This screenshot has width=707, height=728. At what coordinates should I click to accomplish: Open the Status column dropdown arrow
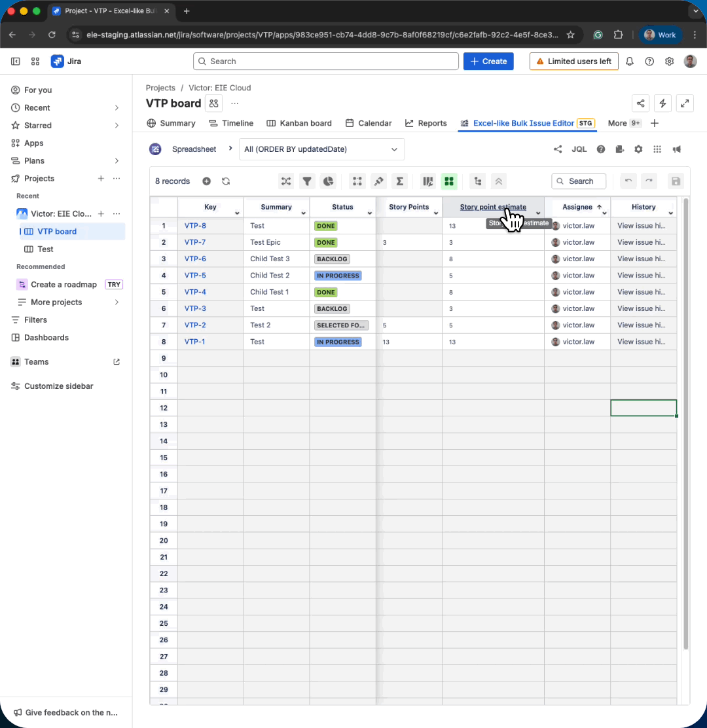(370, 213)
